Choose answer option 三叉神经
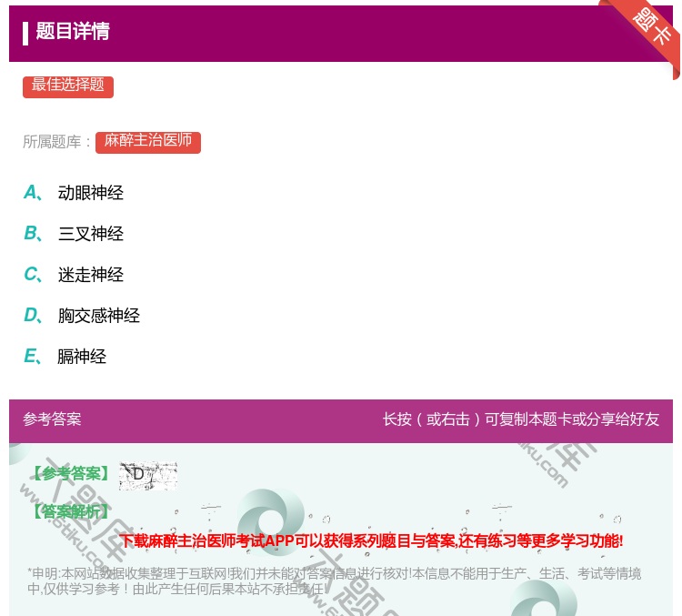This screenshot has height=616, width=682. point(90,234)
